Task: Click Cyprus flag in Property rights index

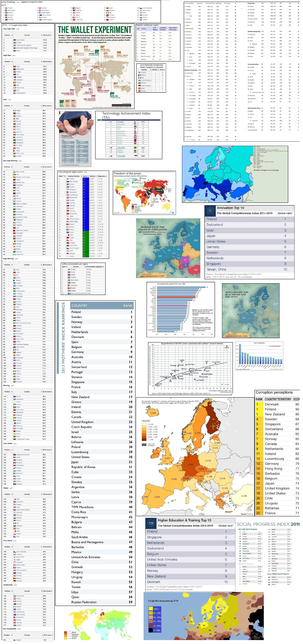Action: (x=68, y=256)
